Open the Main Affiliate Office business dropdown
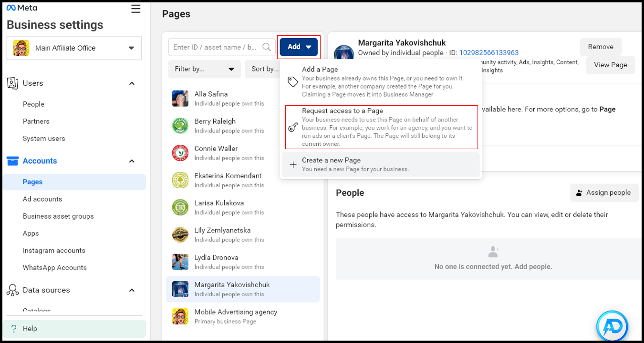The image size is (644, 343). click(x=74, y=48)
